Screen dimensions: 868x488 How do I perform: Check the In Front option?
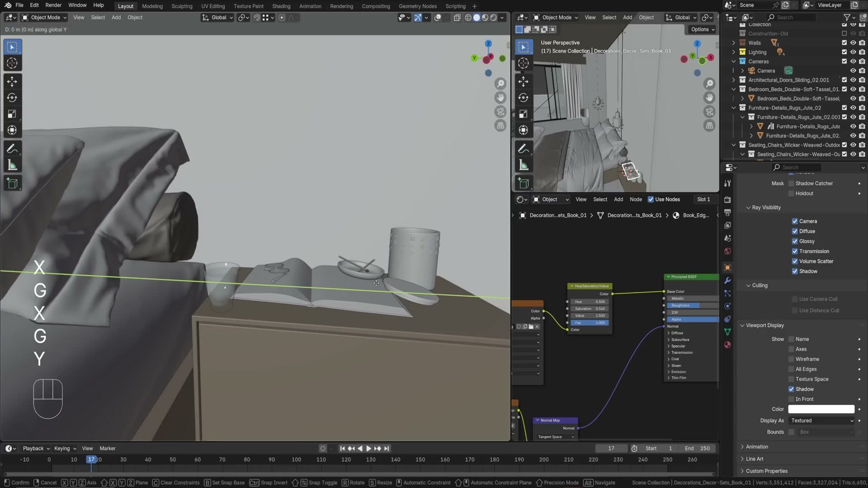tap(791, 399)
